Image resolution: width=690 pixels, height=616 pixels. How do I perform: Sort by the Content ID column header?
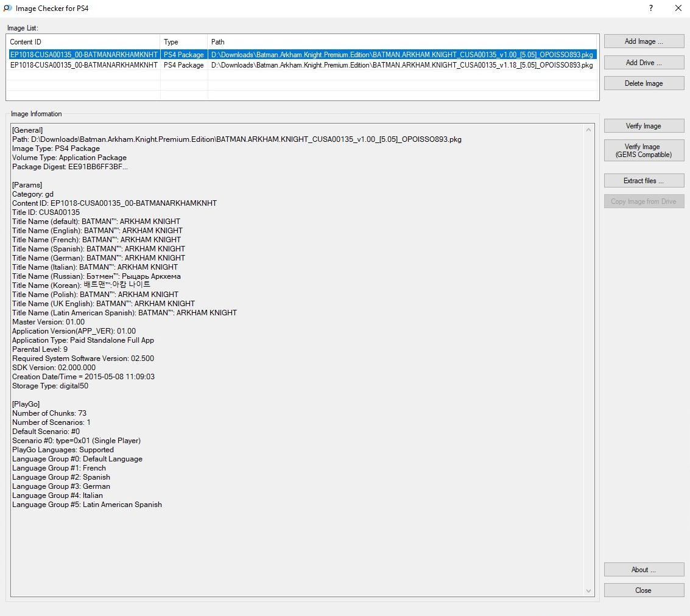[83, 42]
